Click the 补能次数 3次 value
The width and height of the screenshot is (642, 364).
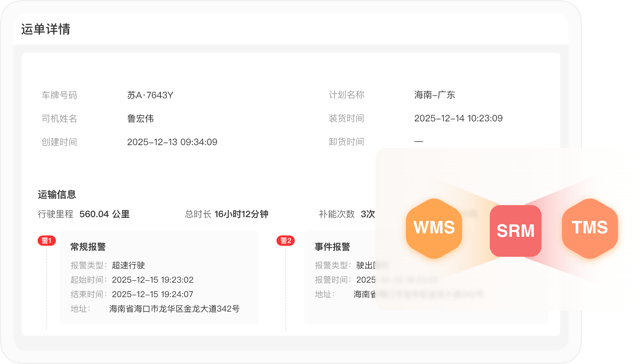367,214
